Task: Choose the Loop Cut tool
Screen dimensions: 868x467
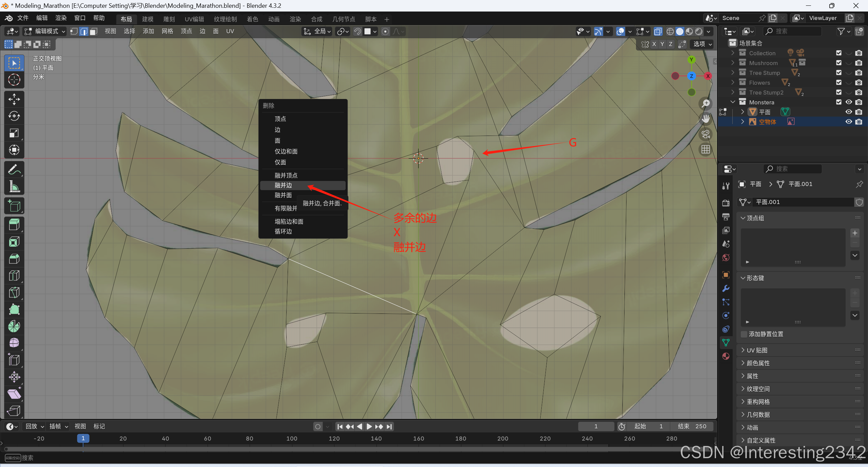Action: point(14,276)
